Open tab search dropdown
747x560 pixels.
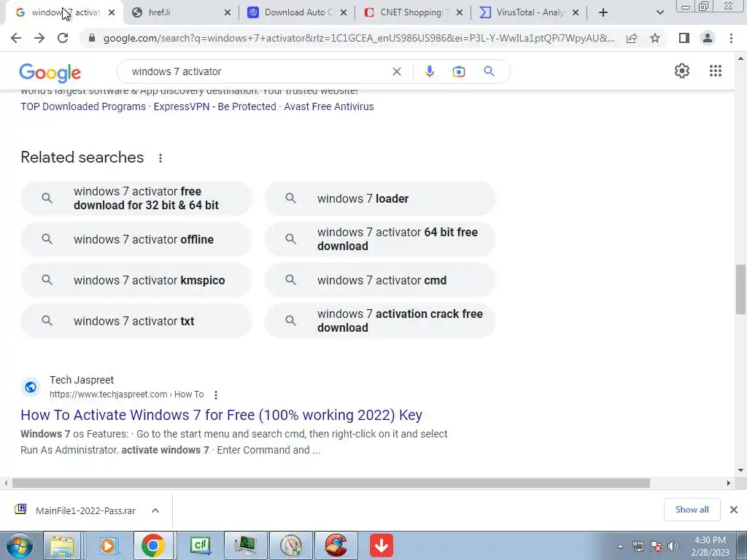[659, 13]
